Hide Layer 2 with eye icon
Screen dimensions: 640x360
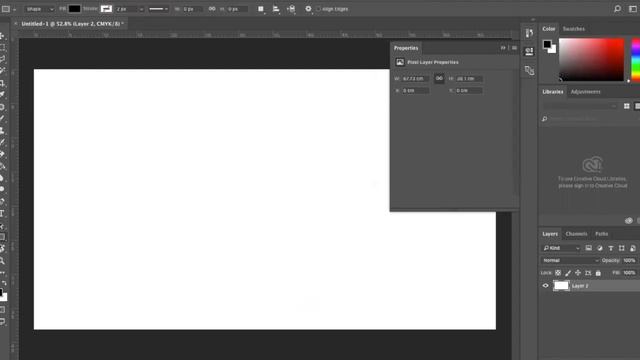tap(545, 286)
